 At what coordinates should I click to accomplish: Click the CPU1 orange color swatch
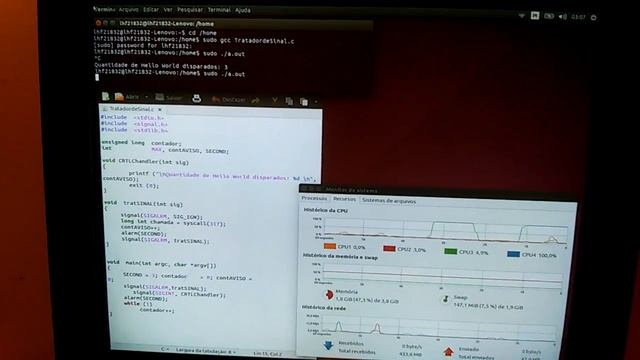click(330, 246)
